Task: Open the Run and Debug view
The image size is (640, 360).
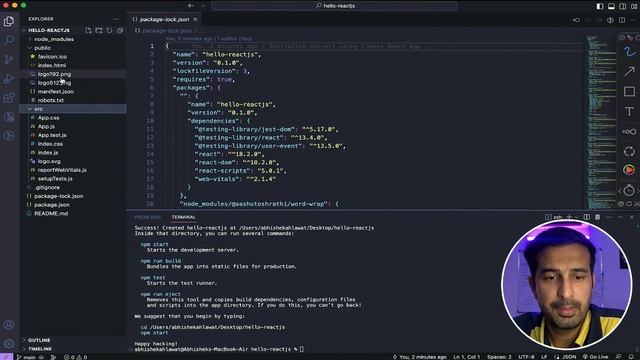Action: click(9, 79)
